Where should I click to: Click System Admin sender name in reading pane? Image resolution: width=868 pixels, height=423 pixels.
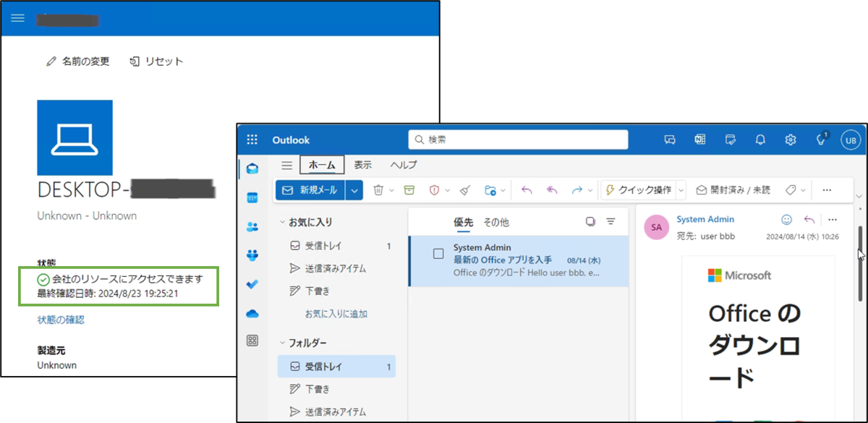(705, 219)
